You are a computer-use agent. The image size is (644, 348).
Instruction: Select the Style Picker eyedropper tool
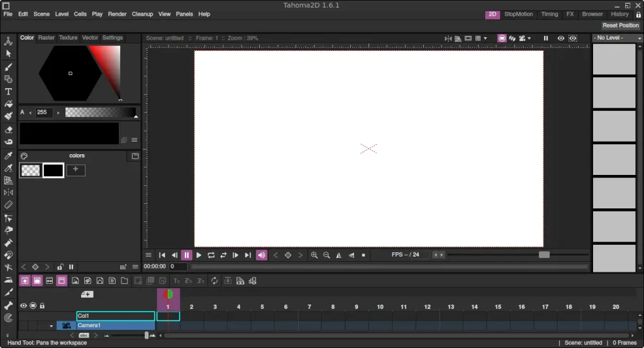pyautogui.click(x=8, y=155)
